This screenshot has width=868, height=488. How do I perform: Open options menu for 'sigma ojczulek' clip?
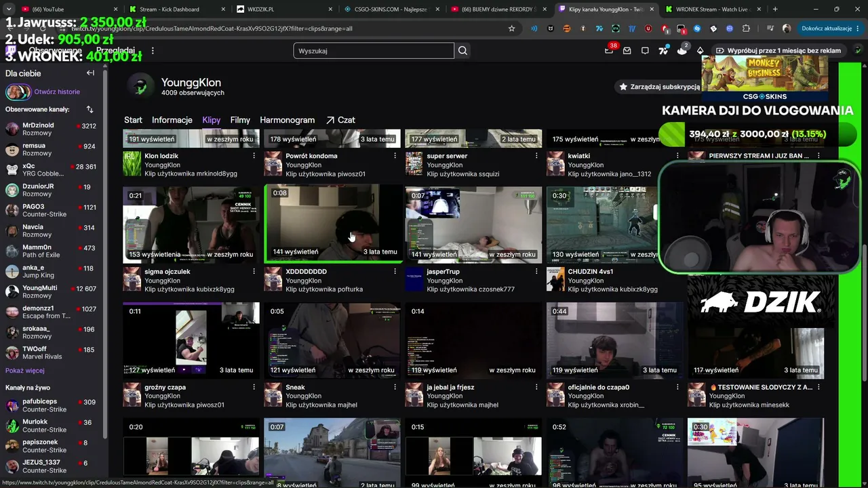254,271
